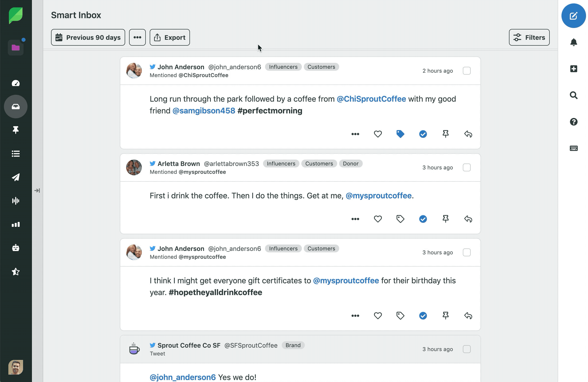Check the Sprout Coffee Co SF message box

click(467, 349)
